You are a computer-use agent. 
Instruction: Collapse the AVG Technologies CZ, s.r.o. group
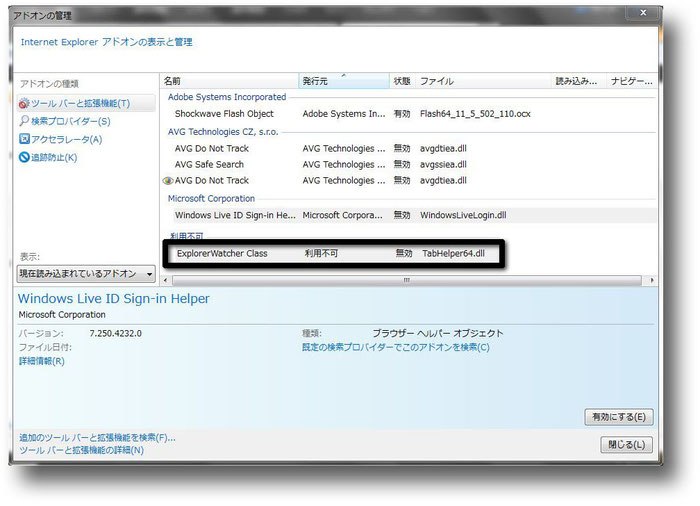coord(223,132)
